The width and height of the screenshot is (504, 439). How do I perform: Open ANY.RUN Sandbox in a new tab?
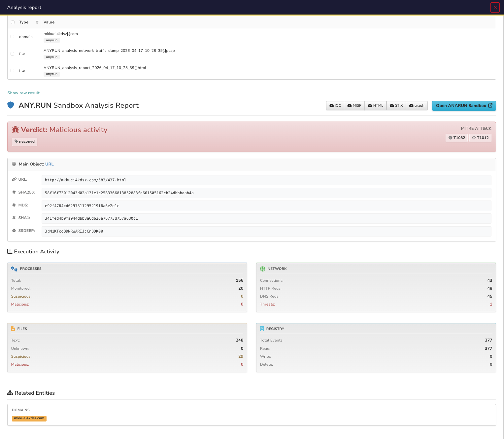(464, 106)
